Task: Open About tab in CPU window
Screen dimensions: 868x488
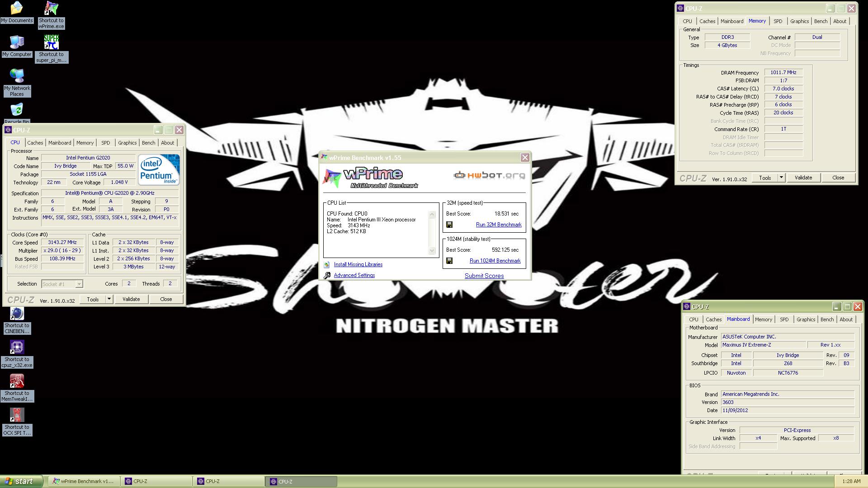Action: click(168, 143)
